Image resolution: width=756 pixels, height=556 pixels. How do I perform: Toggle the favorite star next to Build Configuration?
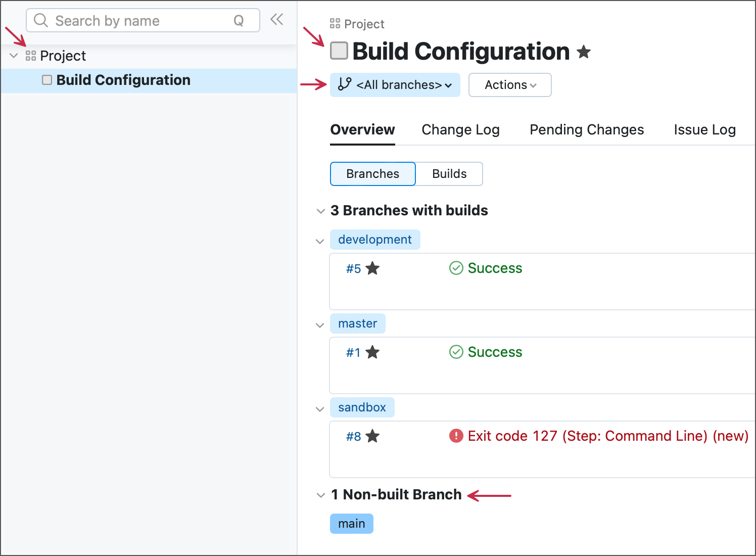click(x=584, y=52)
